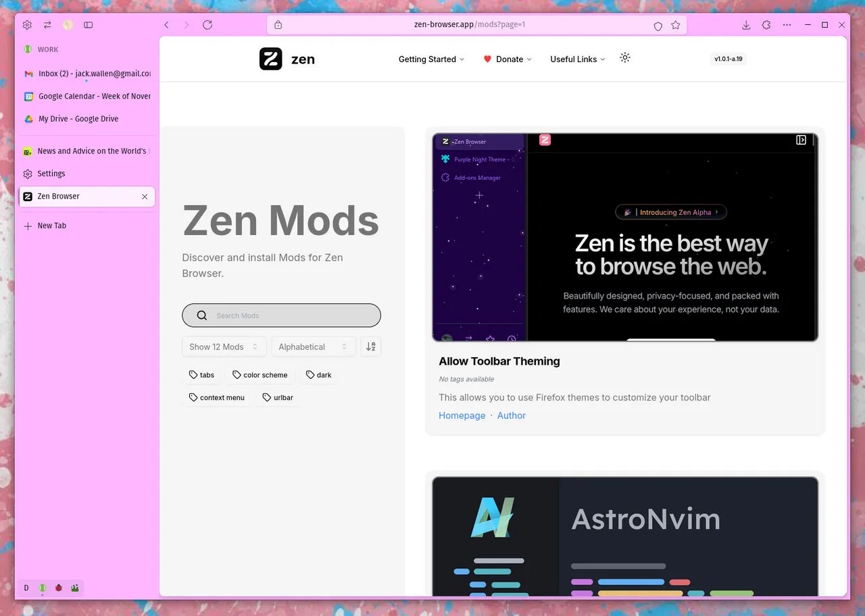The height and width of the screenshot is (616, 865).
Task: Open the tracking protection shield icon
Action: pos(658,26)
